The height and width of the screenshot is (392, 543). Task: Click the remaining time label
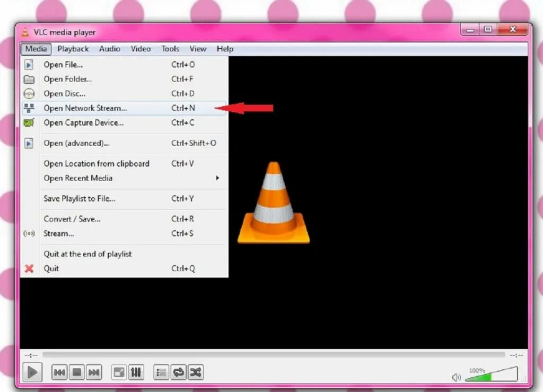coord(516,355)
